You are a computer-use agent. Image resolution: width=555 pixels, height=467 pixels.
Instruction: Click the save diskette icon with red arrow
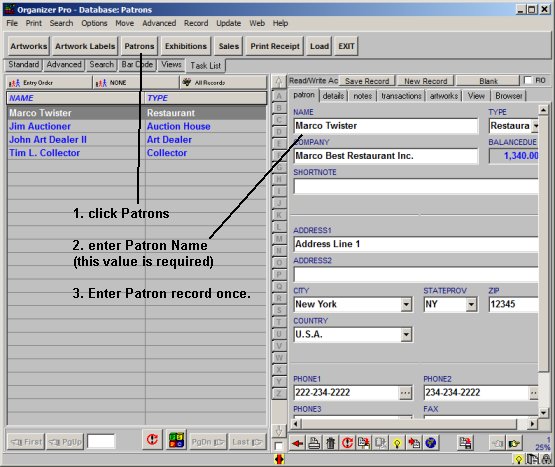click(x=465, y=443)
